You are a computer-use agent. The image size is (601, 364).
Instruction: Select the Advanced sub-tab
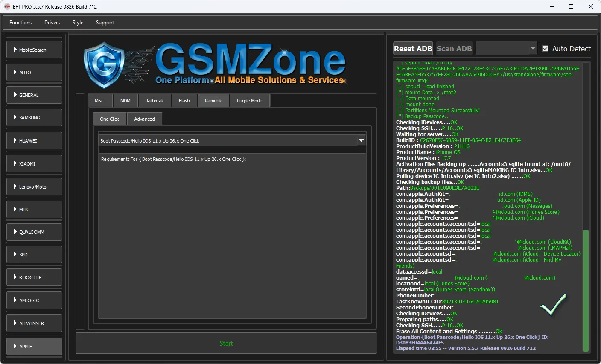pos(145,119)
